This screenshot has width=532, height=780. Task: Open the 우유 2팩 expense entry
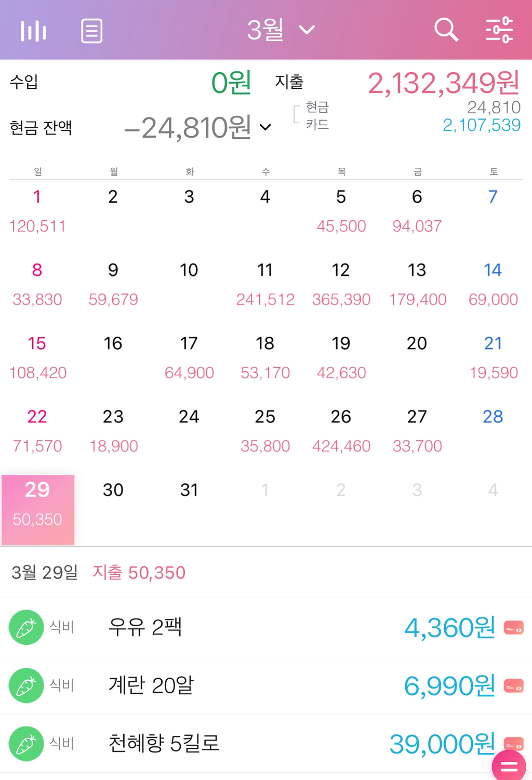145,627
